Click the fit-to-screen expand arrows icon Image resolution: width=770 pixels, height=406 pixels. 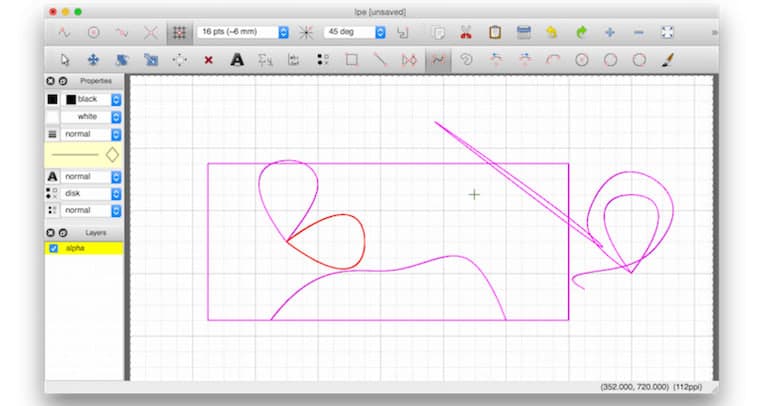[x=667, y=32]
